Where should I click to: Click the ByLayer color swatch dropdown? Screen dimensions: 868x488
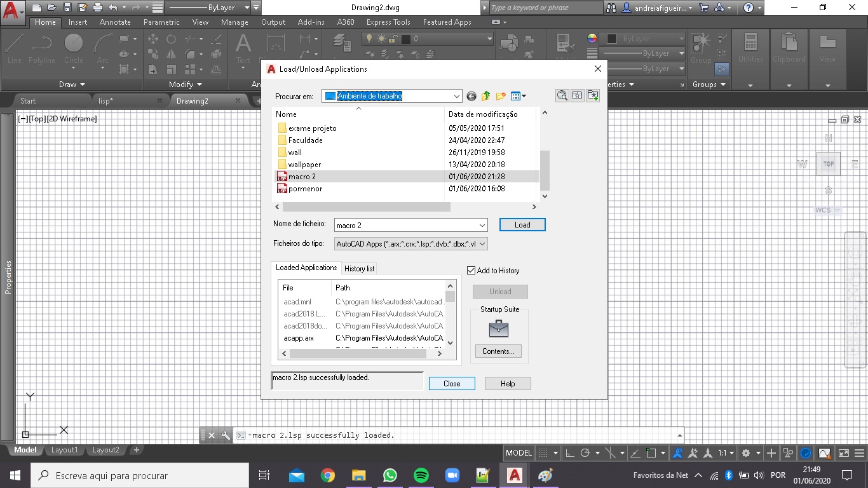(642, 38)
